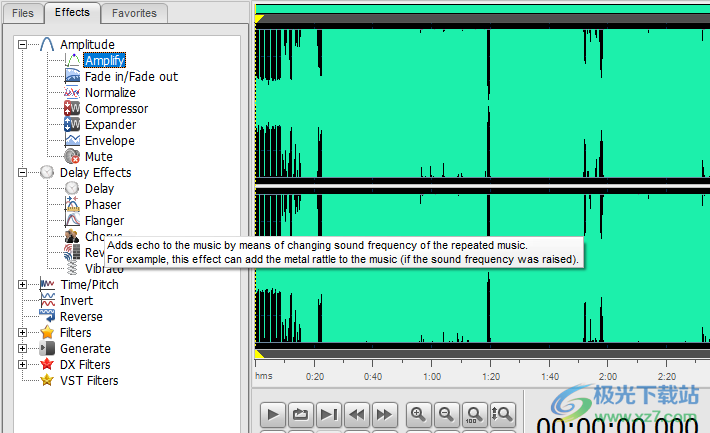The image size is (710, 433).
Task: Switch to the Files tab
Action: [22, 13]
